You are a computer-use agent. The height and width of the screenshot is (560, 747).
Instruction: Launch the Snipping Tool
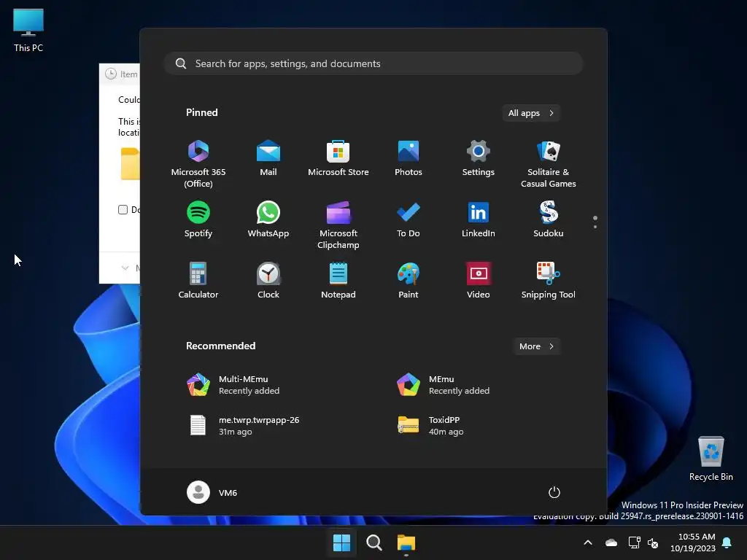click(x=549, y=281)
